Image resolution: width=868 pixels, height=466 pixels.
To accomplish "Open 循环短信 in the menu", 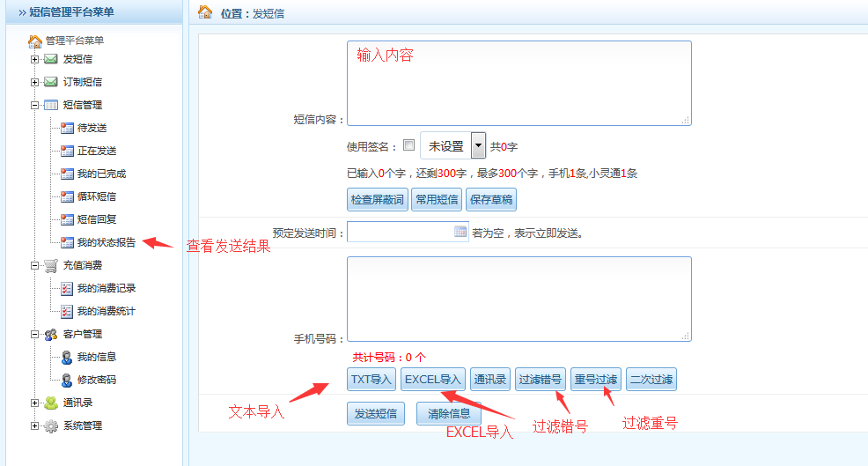I will point(97,196).
